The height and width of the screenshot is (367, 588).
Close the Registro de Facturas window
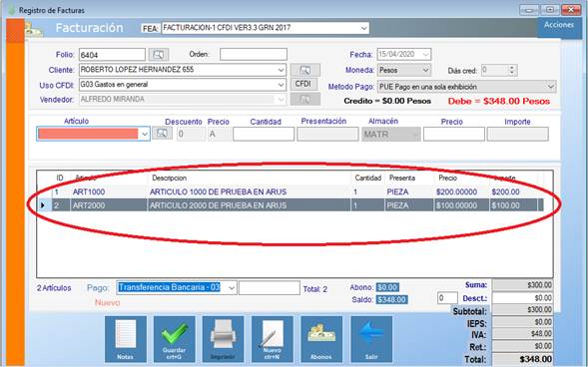click(x=572, y=10)
